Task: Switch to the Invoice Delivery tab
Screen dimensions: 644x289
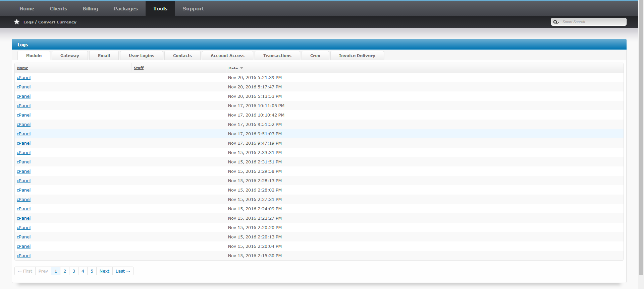Action: pos(357,56)
